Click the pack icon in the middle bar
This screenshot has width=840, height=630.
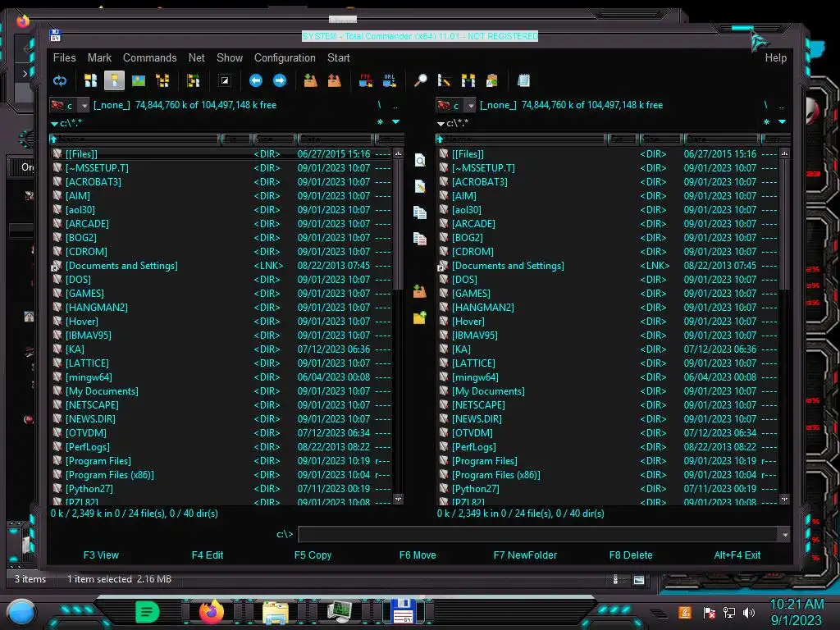(420, 291)
